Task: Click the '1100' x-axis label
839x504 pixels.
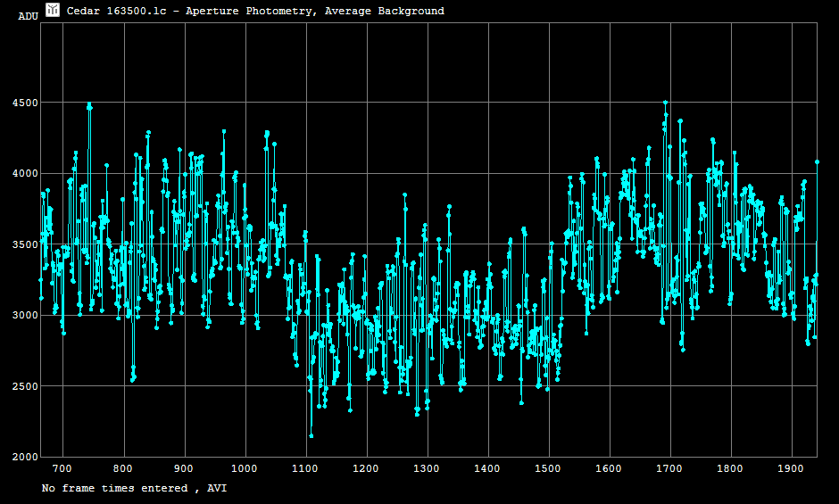Action: [305, 468]
